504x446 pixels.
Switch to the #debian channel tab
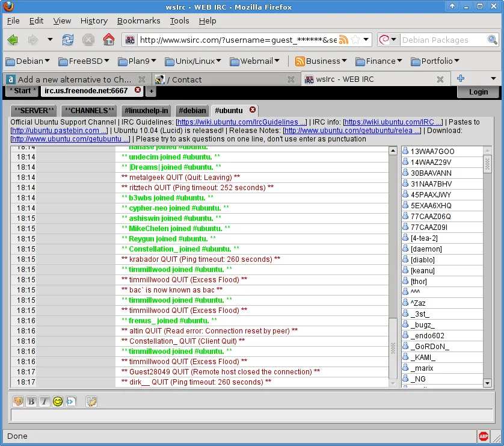[x=192, y=111]
